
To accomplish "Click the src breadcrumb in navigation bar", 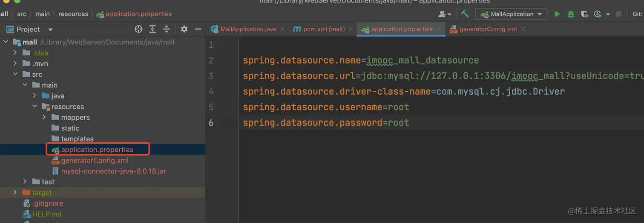I will click(x=22, y=14).
